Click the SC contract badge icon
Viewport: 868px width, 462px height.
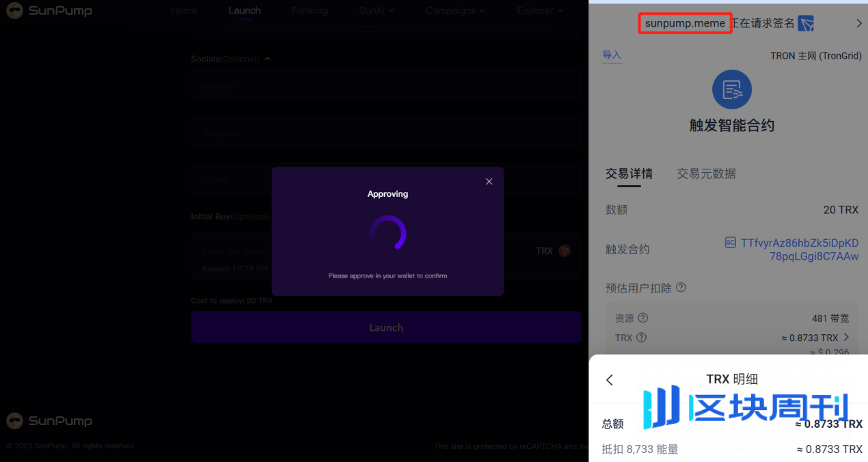[x=730, y=243]
